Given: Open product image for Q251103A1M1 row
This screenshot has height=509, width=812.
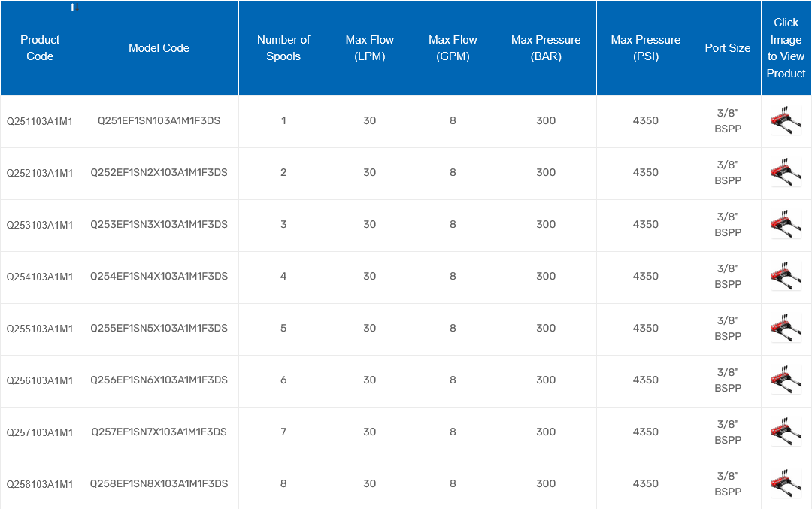Looking at the screenshot, I should (786, 120).
